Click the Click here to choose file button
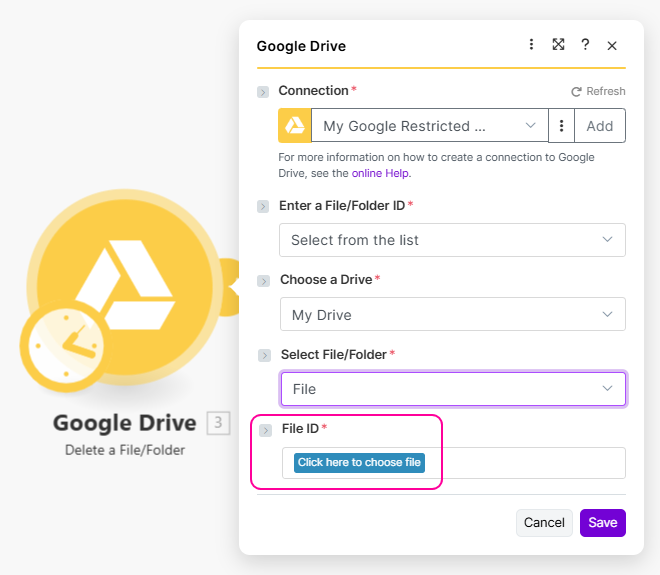Image resolution: width=660 pixels, height=575 pixels. click(x=359, y=463)
